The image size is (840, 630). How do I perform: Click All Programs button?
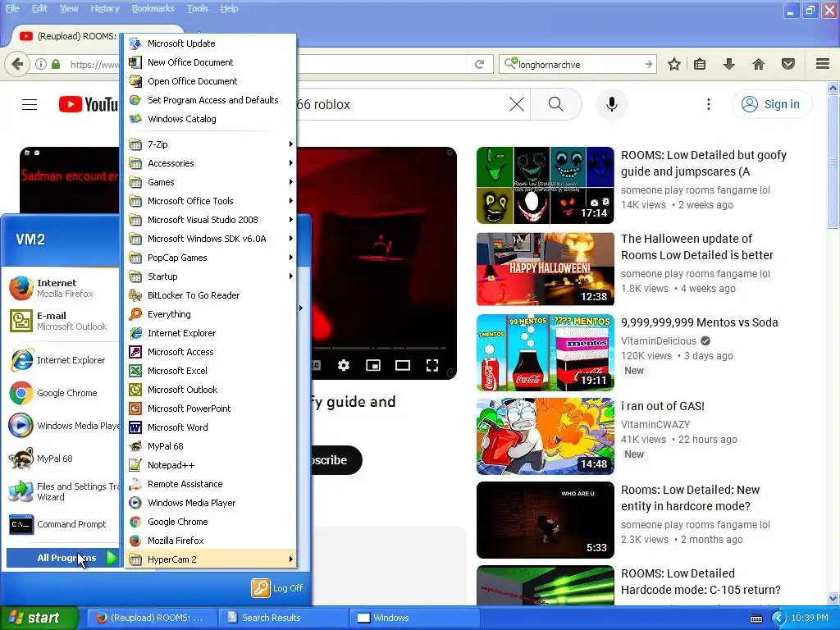tap(62, 558)
